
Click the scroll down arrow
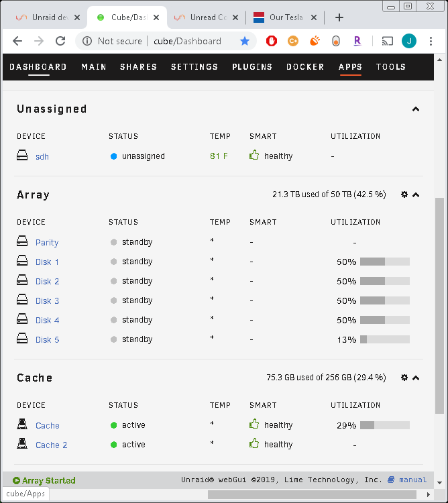(439, 482)
